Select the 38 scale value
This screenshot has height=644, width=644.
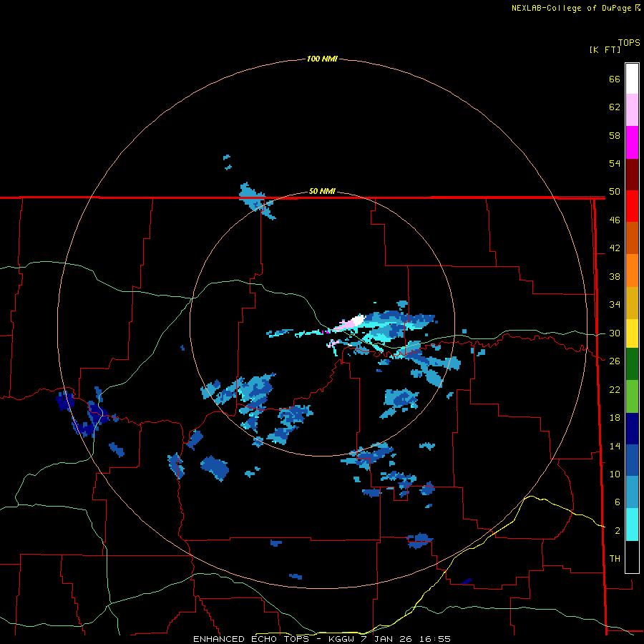coord(615,277)
